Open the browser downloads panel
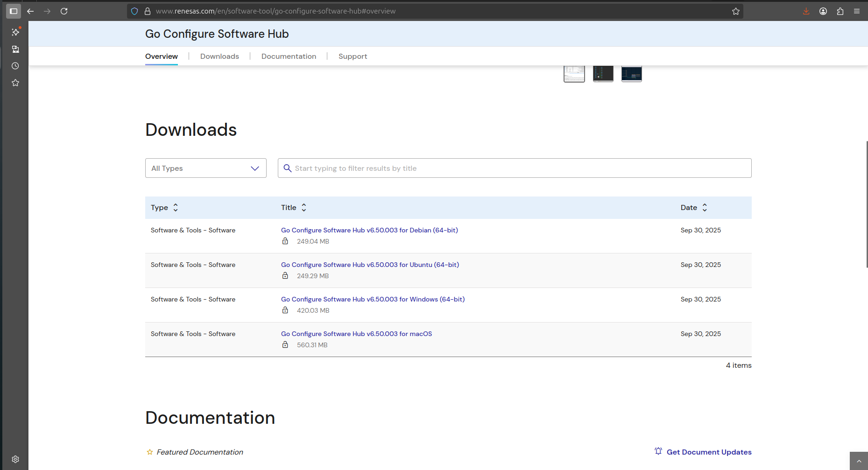The image size is (868, 470). coord(806,11)
